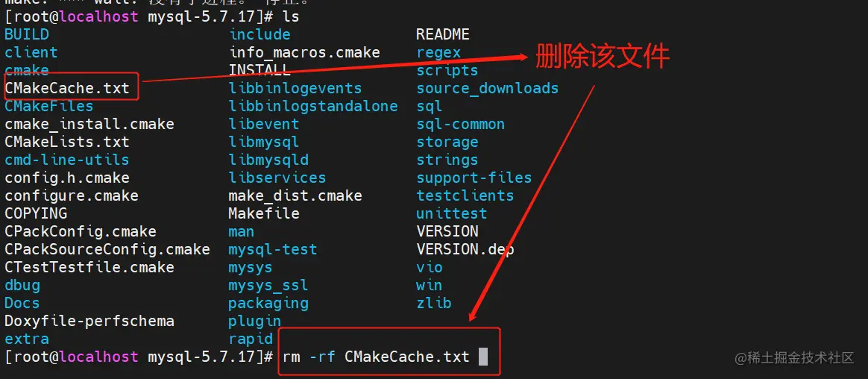The width and height of the screenshot is (868, 379).
Task: Click the terminal cursor block after command
Action: [483, 357]
